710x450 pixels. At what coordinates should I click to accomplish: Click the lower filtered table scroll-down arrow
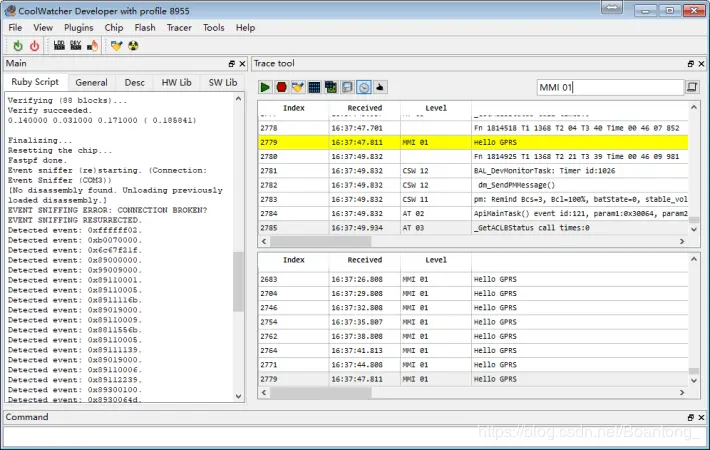click(694, 381)
